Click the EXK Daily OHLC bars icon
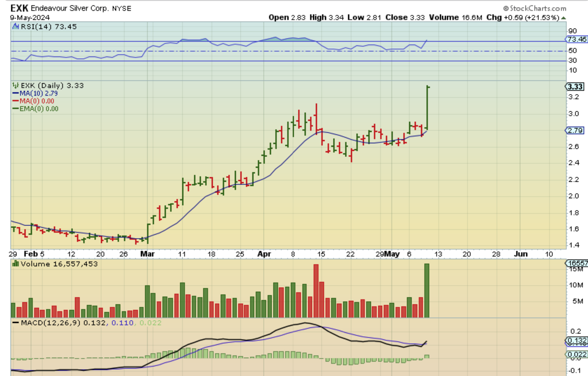588x376 pixels. point(15,86)
